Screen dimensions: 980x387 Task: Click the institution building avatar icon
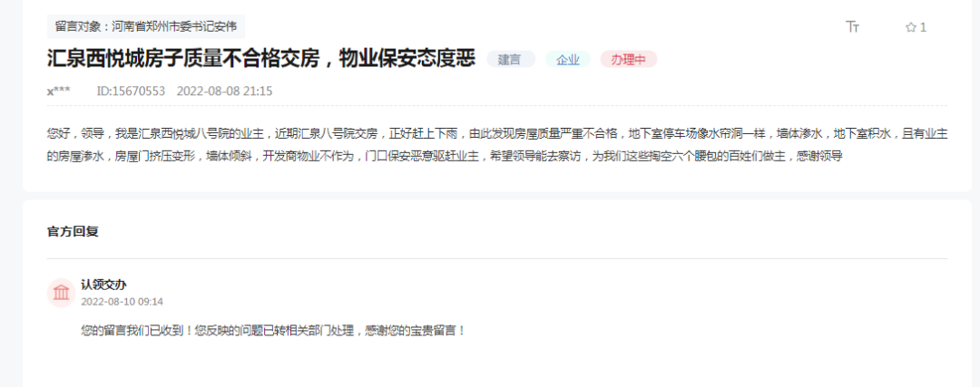(x=62, y=293)
